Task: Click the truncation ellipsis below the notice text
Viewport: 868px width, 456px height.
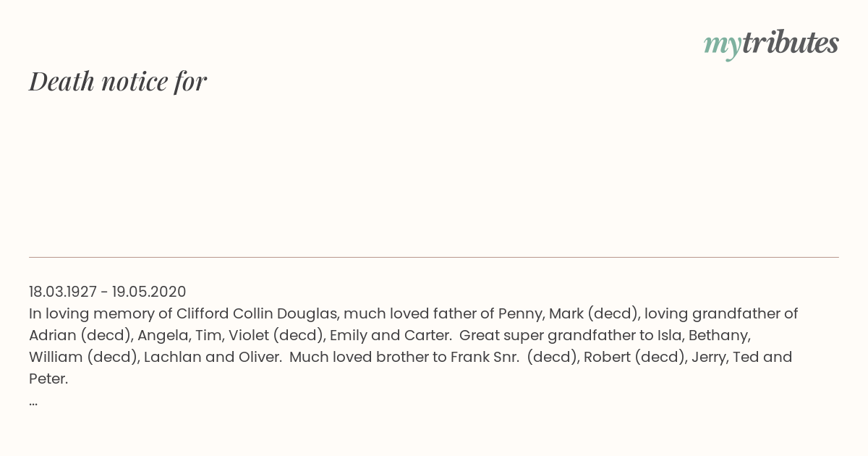Action: pyautogui.click(x=33, y=401)
